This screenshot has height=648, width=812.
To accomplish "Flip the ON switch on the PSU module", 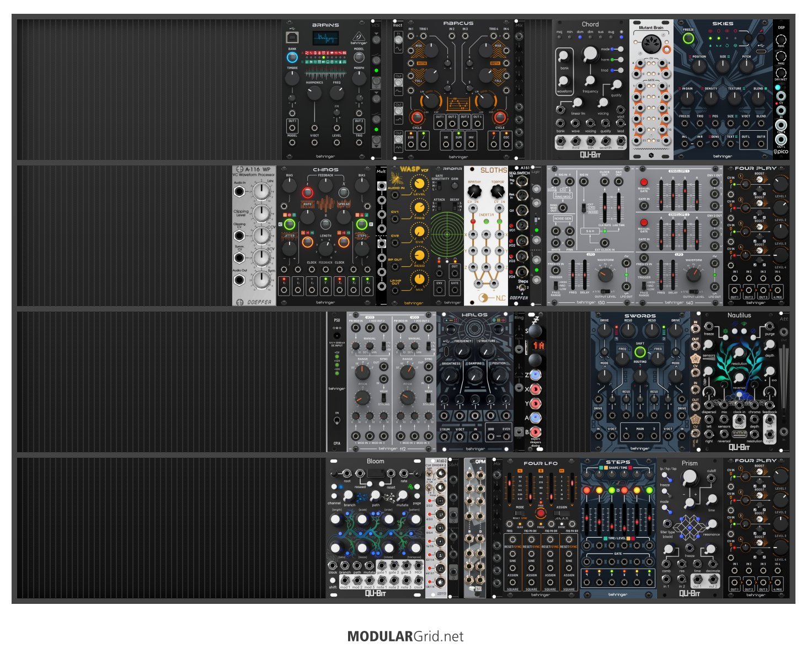I will 336,421.
